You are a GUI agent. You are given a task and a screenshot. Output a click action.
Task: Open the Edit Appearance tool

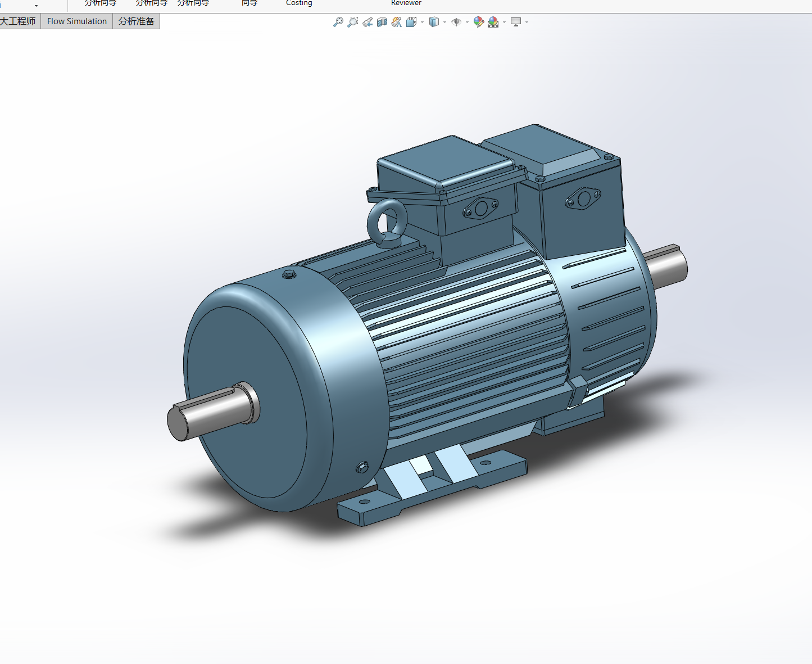479,22
